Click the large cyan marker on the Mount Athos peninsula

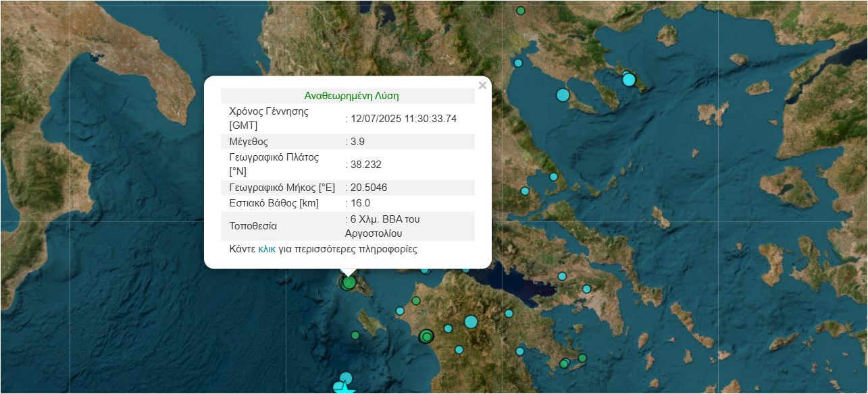629,80
